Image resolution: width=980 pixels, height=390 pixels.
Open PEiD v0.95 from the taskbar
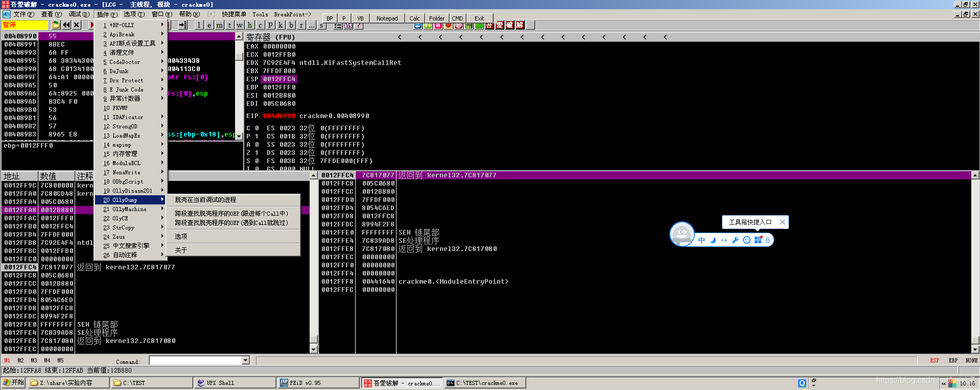click(318, 383)
